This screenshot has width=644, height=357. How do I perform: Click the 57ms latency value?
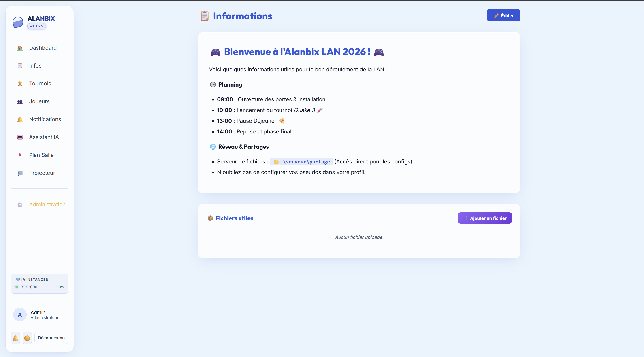click(60, 287)
